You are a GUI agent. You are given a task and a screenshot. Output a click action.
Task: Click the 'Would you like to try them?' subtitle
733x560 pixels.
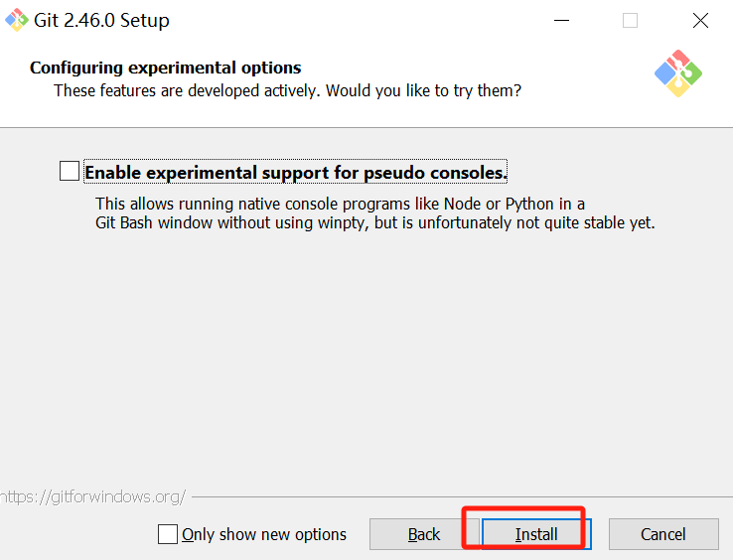coord(426,90)
